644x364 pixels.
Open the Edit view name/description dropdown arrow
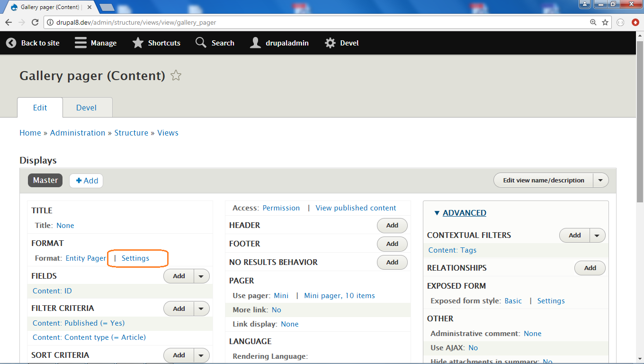pos(600,180)
